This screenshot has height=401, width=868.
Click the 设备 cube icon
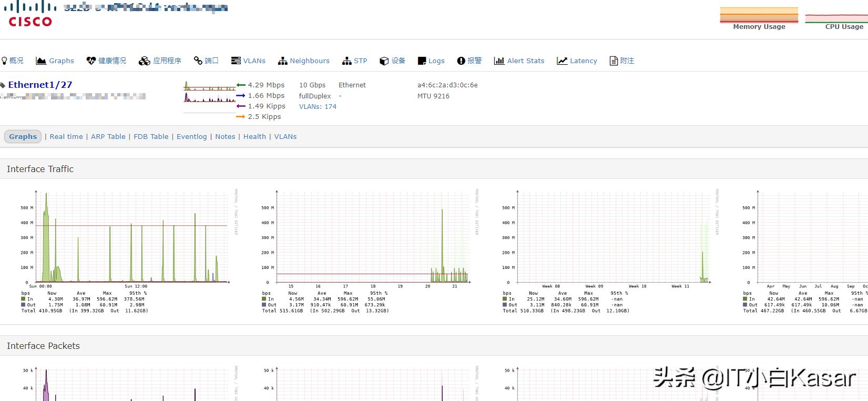(x=384, y=61)
